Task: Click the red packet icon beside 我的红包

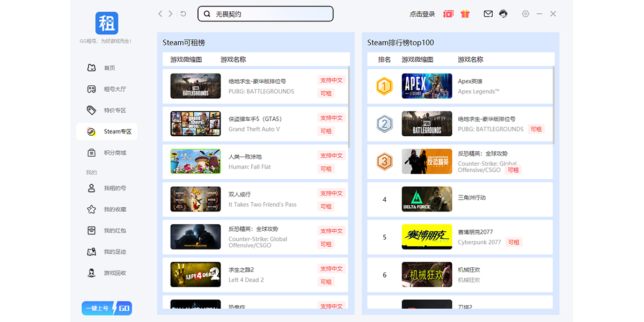Action: (x=92, y=230)
